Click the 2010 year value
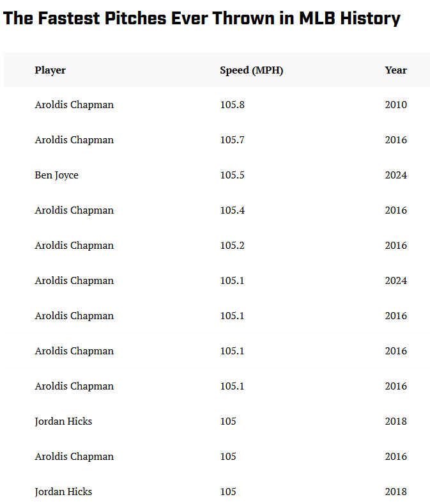This screenshot has width=430, height=504. (395, 105)
